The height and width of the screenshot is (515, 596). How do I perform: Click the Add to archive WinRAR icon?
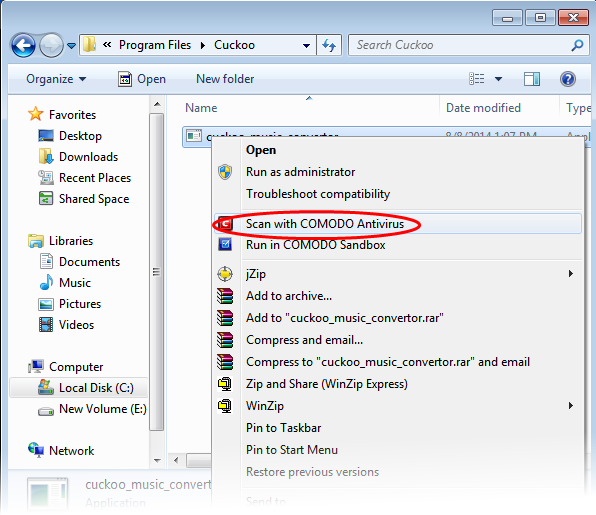(225, 296)
